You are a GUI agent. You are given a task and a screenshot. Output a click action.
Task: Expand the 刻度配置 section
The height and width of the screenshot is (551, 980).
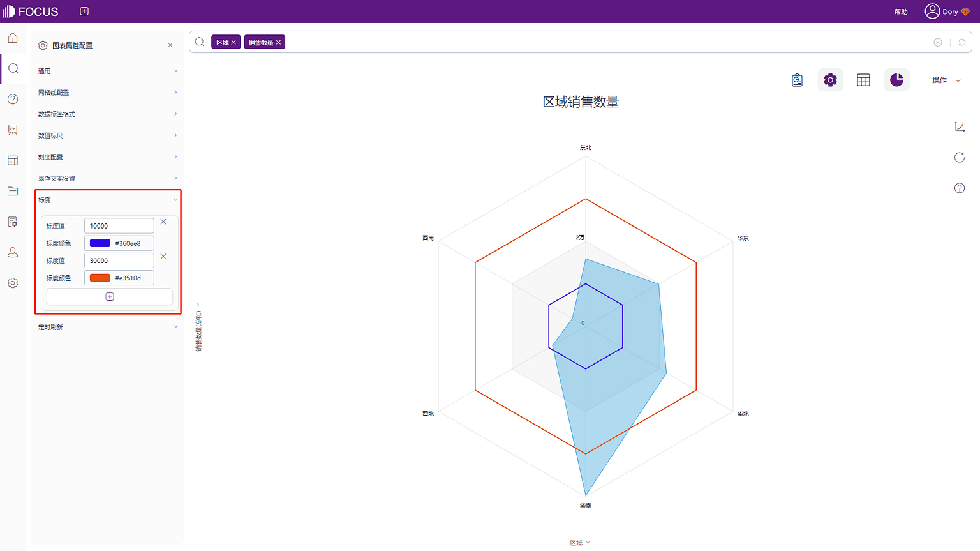click(x=107, y=157)
